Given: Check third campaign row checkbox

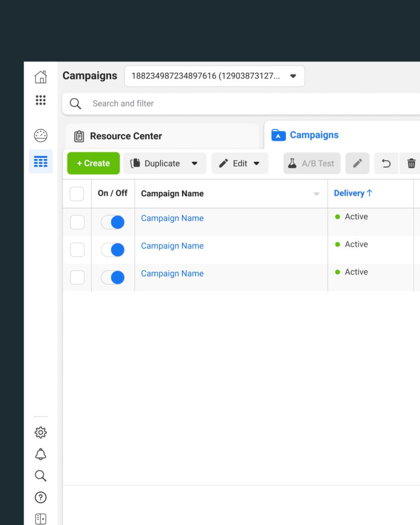Looking at the screenshot, I should click(77, 277).
